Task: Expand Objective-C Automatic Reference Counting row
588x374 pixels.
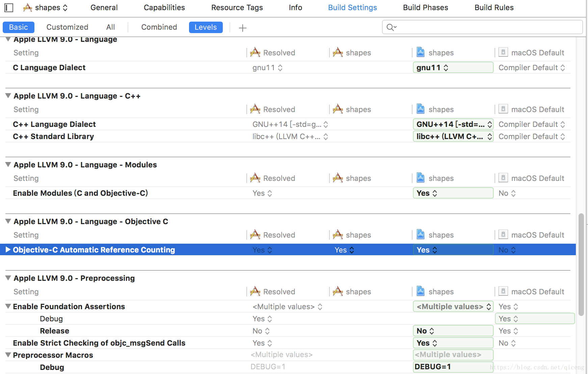Action: (8, 249)
